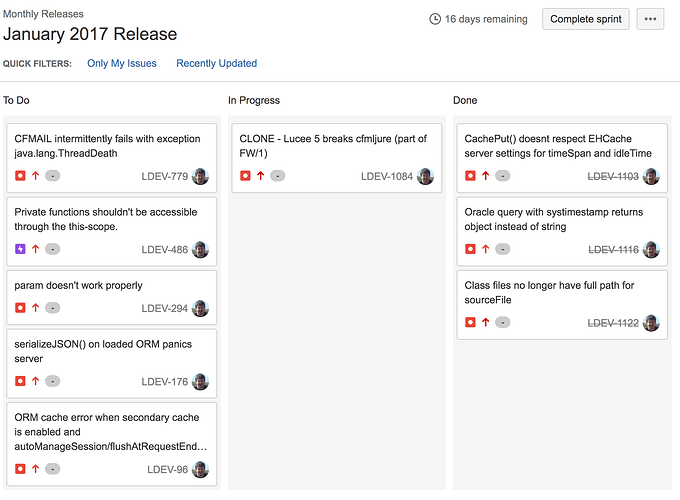The height and width of the screenshot is (500, 680).
Task: Click the estimate badge on LDEV-176 card
Action: (52, 381)
